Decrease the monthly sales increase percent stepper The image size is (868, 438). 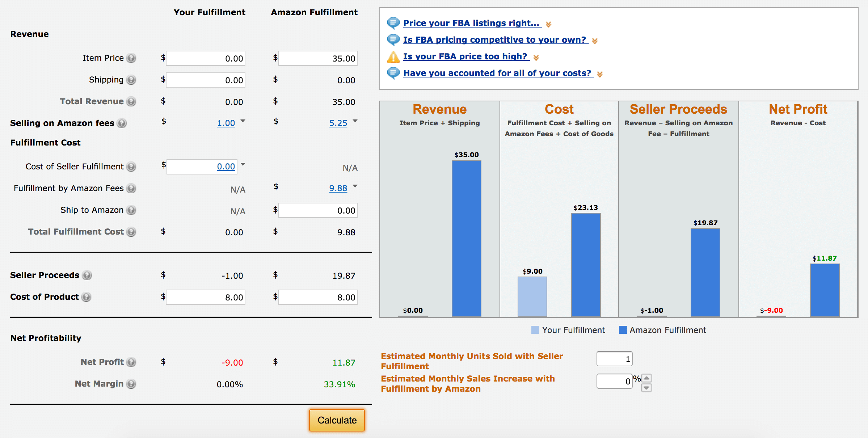(x=646, y=388)
